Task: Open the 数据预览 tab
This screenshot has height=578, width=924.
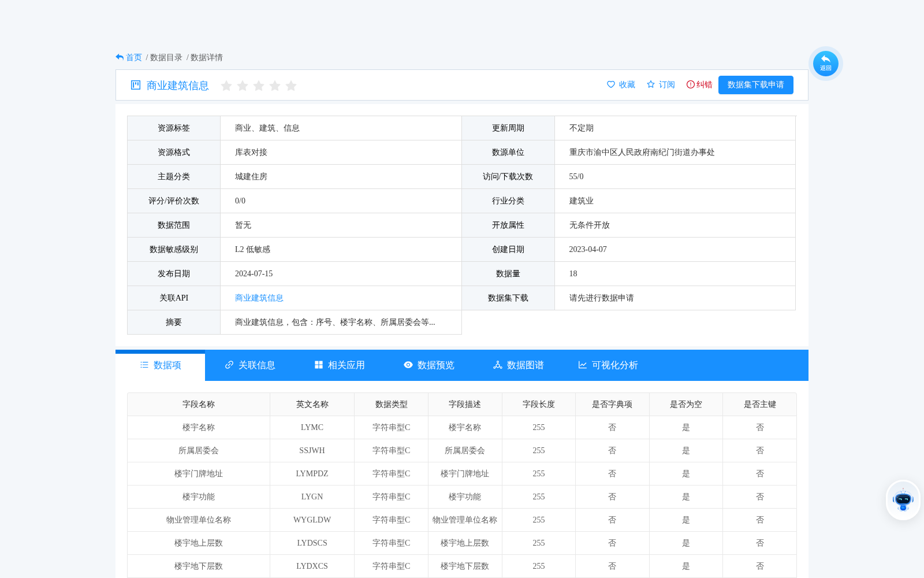Action: pyautogui.click(x=429, y=365)
